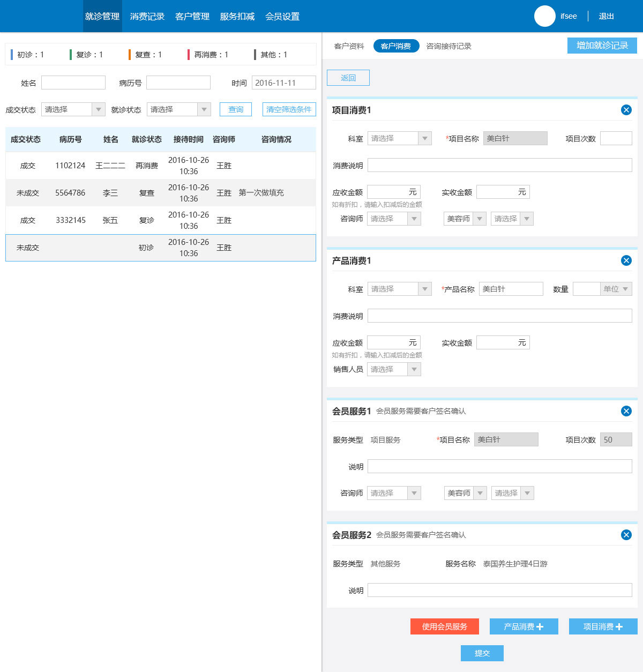Click the user avatar circle
Viewport: 643px width, 672px height.
pos(544,16)
